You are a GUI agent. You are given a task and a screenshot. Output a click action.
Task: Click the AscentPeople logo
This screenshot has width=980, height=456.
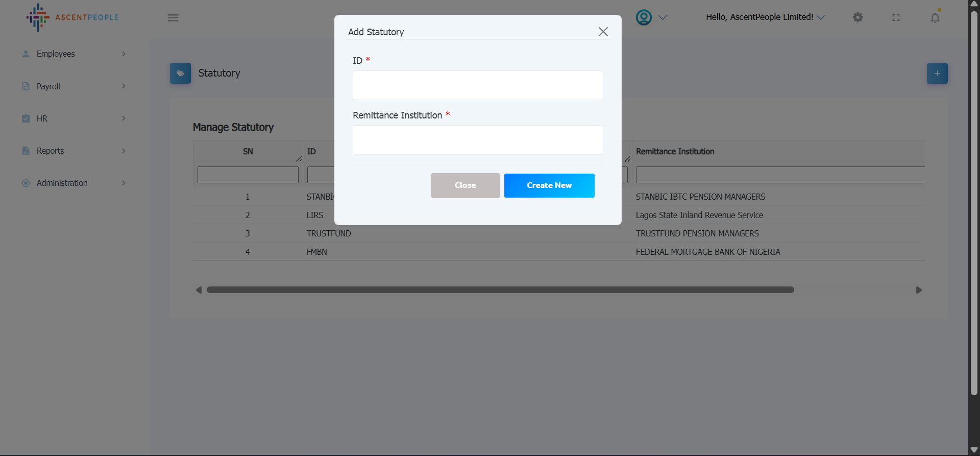click(x=72, y=17)
